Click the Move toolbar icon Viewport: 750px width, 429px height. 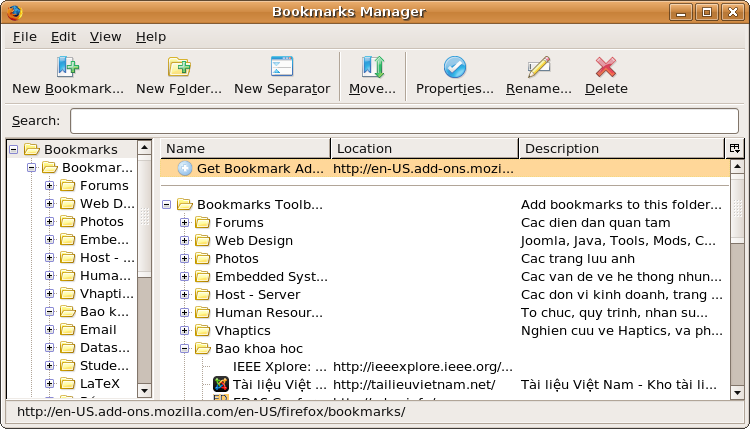[x=372, y=67]
